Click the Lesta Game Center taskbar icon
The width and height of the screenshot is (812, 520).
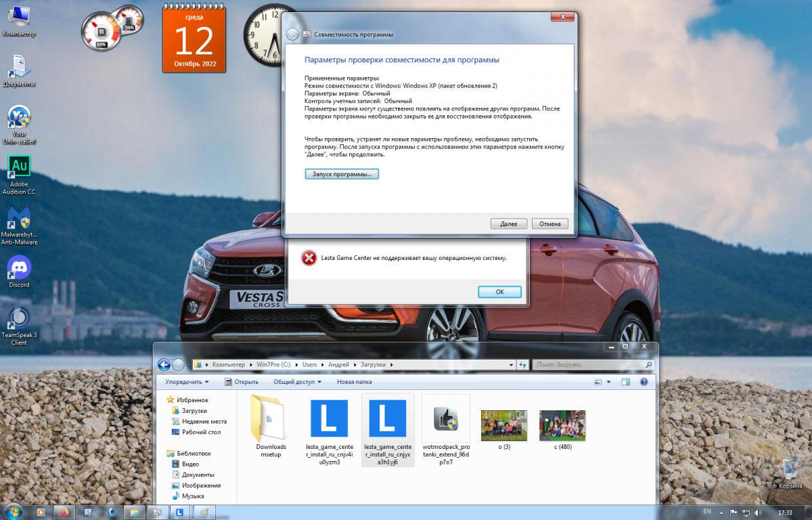pos(180,512)
